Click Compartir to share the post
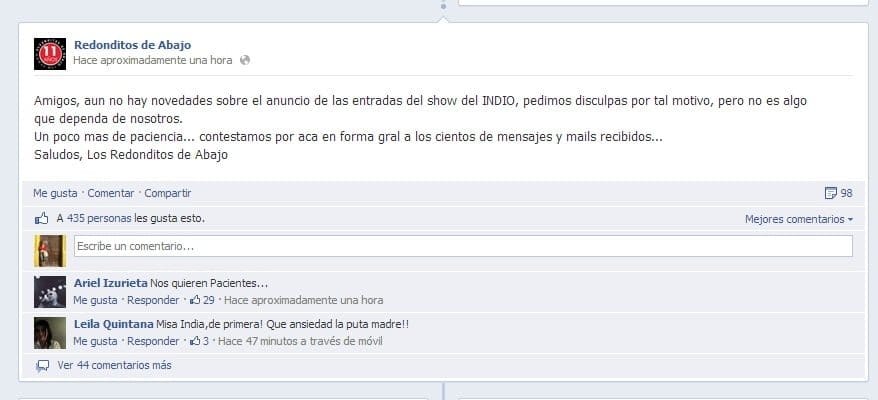878x400 pixels. coord(167,193)
